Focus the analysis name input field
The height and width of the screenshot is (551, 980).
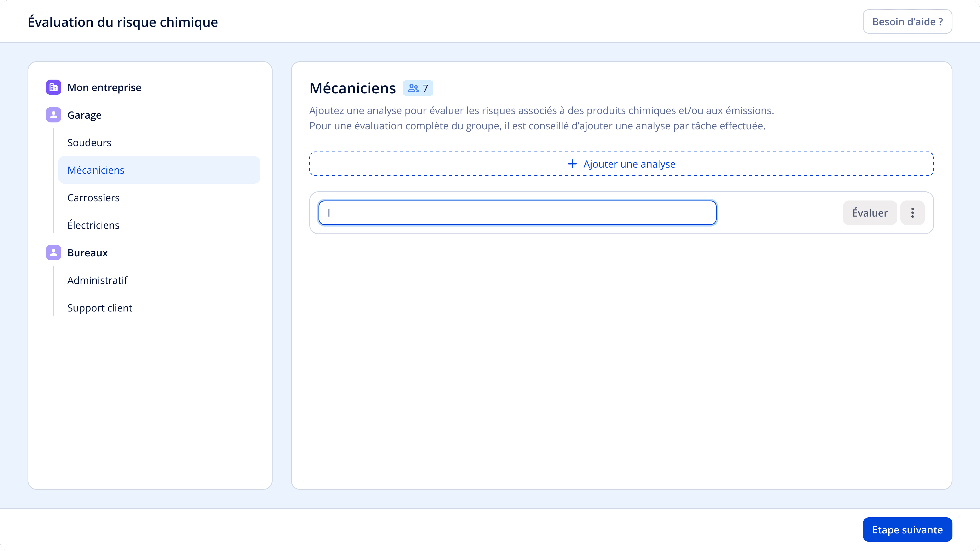pyautogui.click(x=517, y=212)
